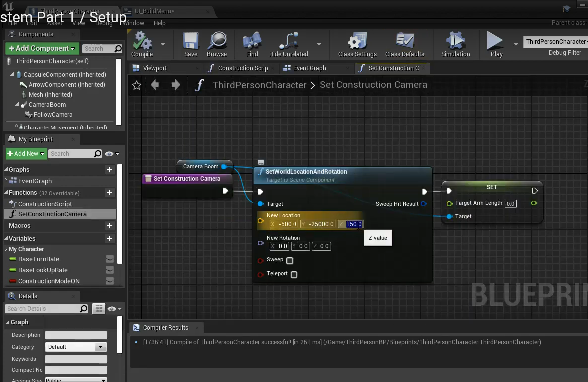Image resolution: width=588 pixels, height=382 pixels.
Task: Open the Help menu
Action: [x=159, y=23]
